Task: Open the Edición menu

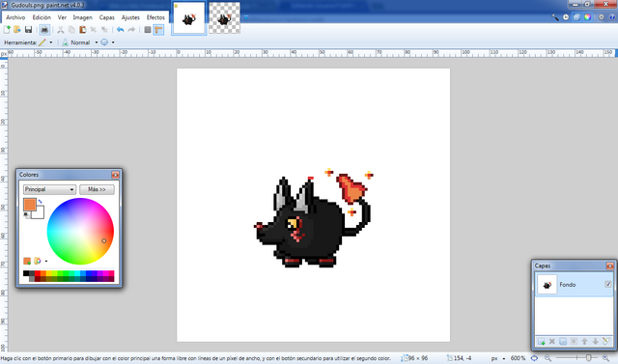Action: click(x=42, y=17)
